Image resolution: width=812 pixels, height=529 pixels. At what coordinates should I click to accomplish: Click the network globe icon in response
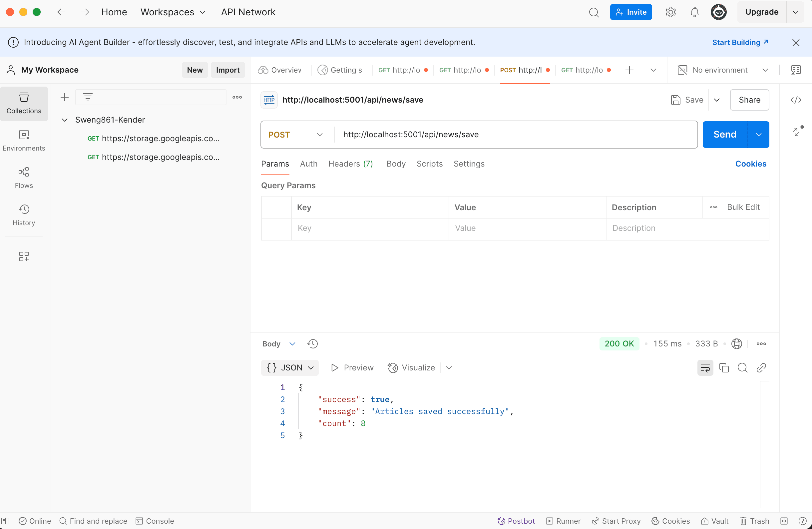[737, 344]
